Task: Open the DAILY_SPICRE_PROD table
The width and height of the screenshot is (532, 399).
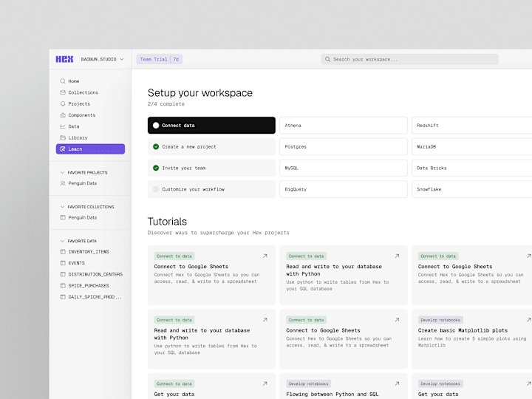Action: click(95, 297)
